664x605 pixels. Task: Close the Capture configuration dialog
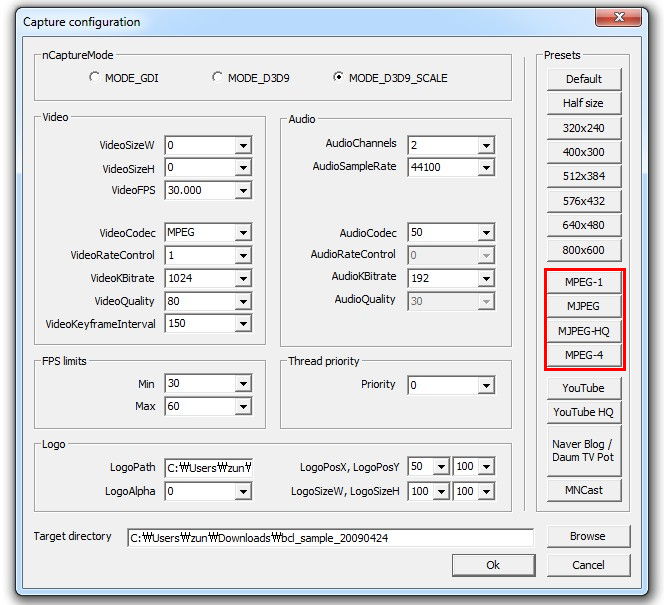[618, 20]
